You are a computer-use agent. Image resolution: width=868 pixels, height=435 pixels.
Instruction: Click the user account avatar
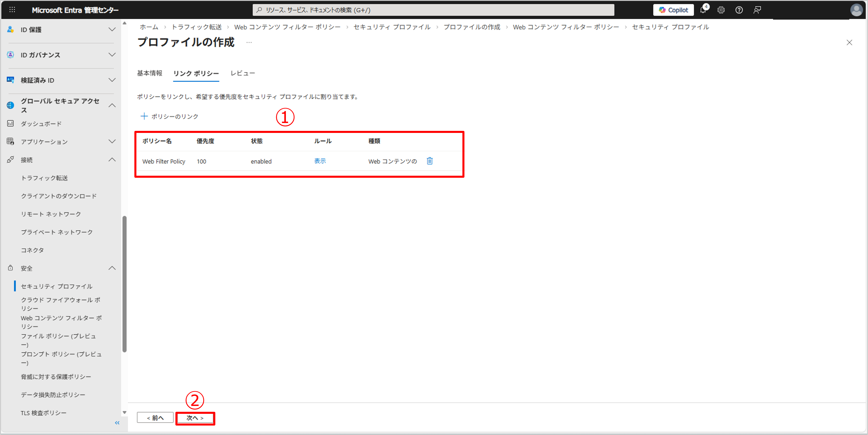click(856, 10)
